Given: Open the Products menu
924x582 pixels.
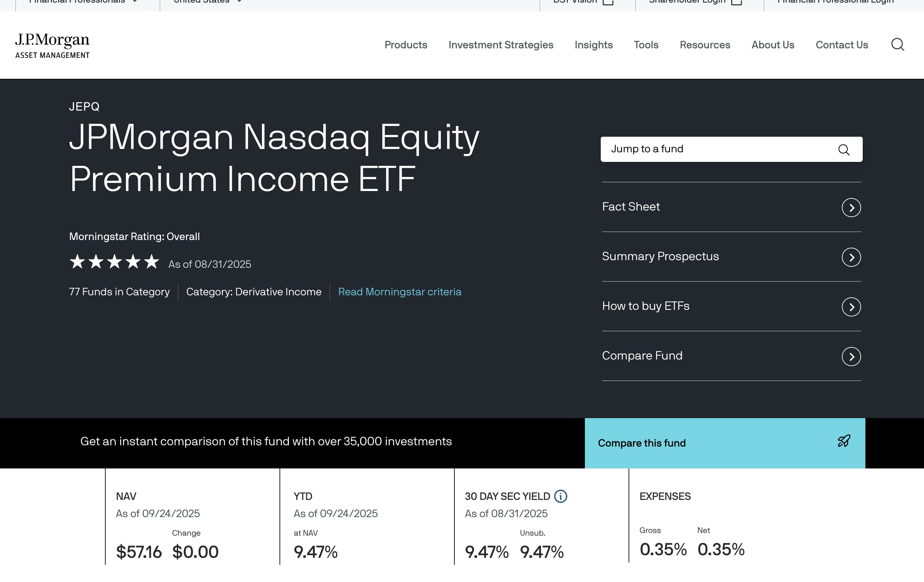Looking at the screenshot, I should pyautogui.click(x=406, y=45).
